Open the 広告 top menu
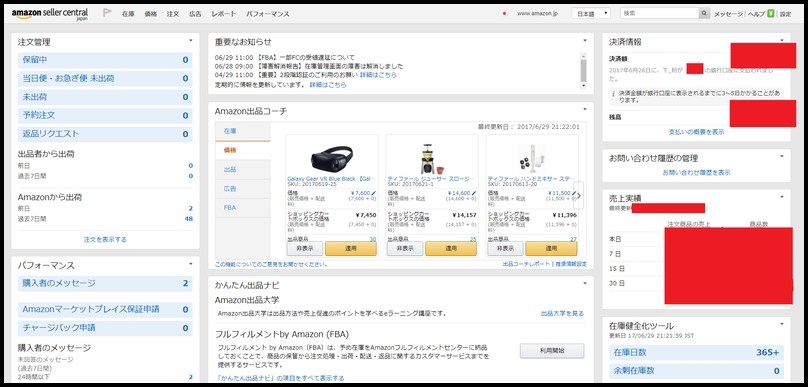 tap(195, 14)
